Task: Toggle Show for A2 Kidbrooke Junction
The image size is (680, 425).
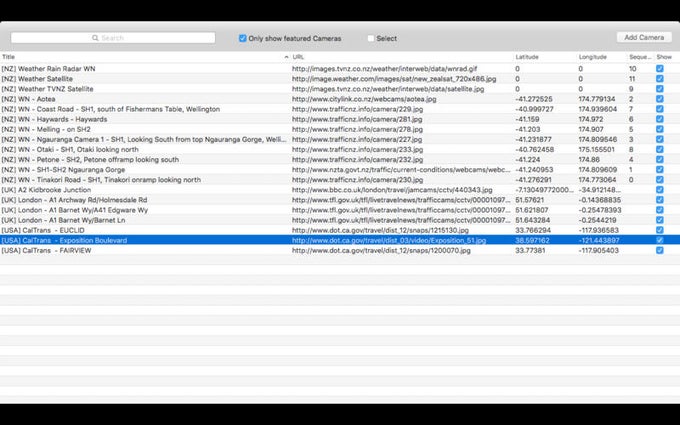Action: point(660,190)
